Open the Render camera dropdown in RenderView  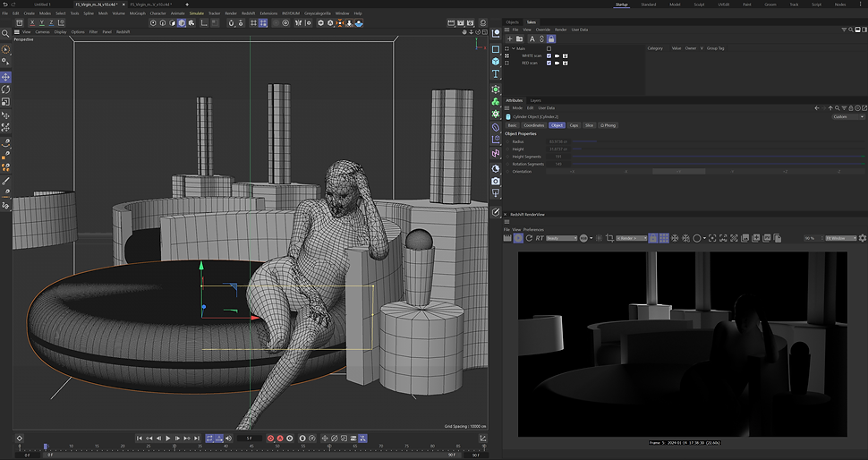pos(632,238)
